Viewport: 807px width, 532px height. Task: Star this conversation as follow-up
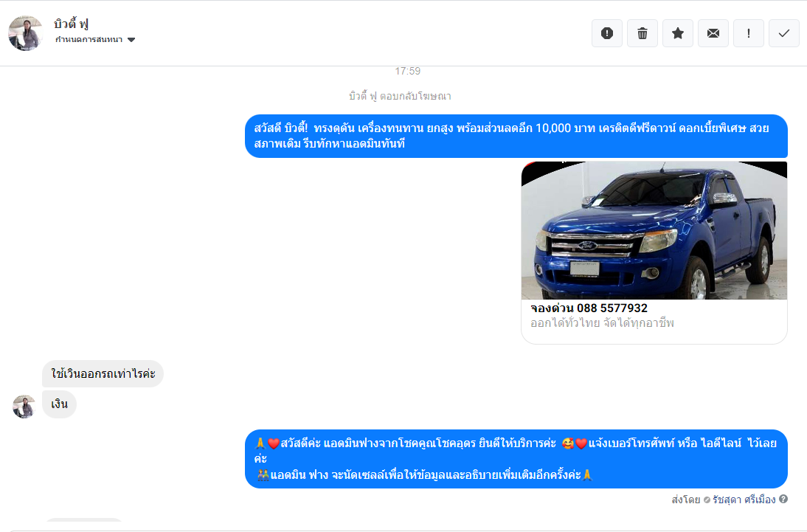[x=678, y=33]
